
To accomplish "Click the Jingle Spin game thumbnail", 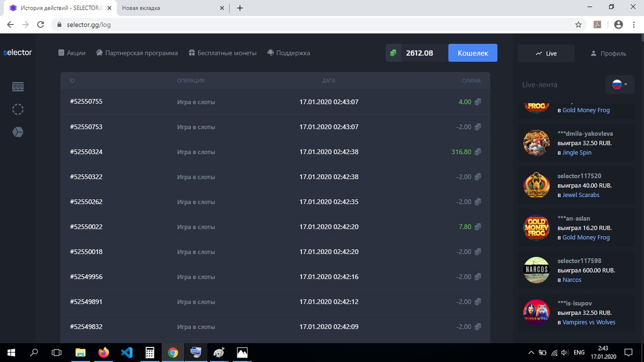I will pyautogui.click(x=536, y=143).
